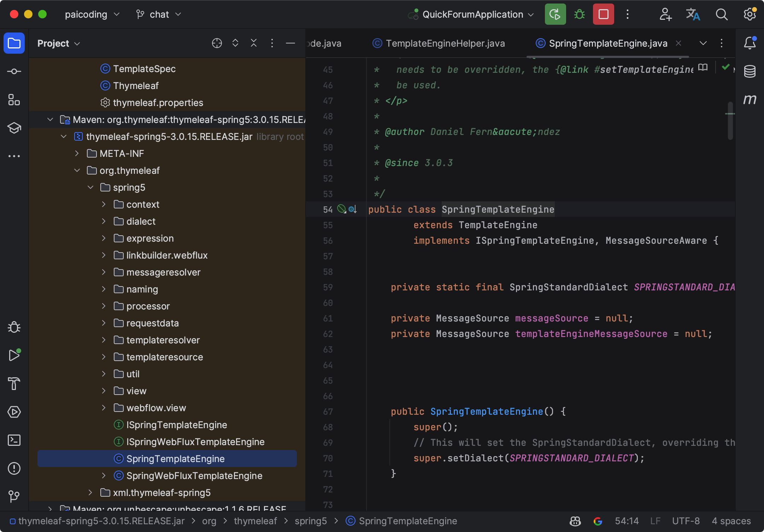This screenshot has height=532, width=764.
Task: Open the Copilot status bar icon
Action: pyautogui.click(x=575, y=521)
